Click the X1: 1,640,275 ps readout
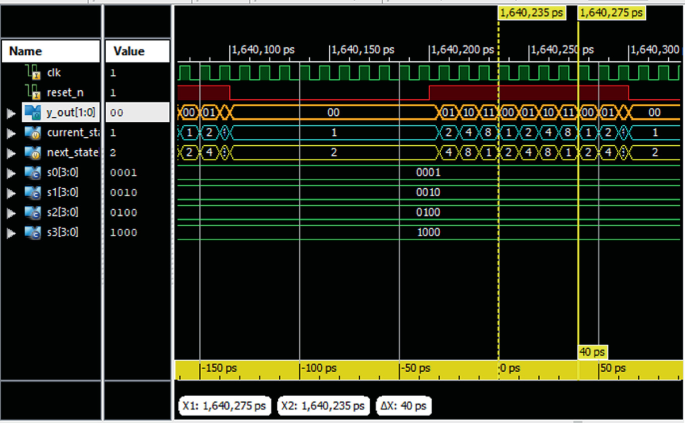The width and height of the screenshot is (685, 423). click(x=225, y=406)
